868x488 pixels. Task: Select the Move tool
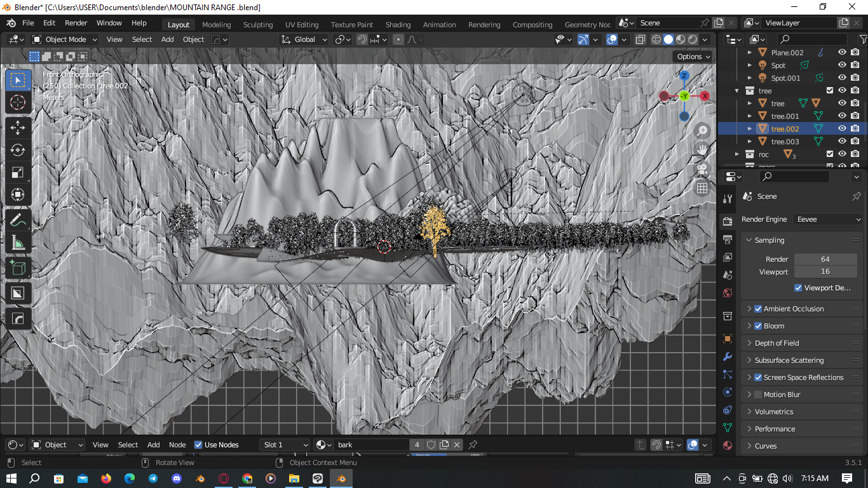(18, 128)
